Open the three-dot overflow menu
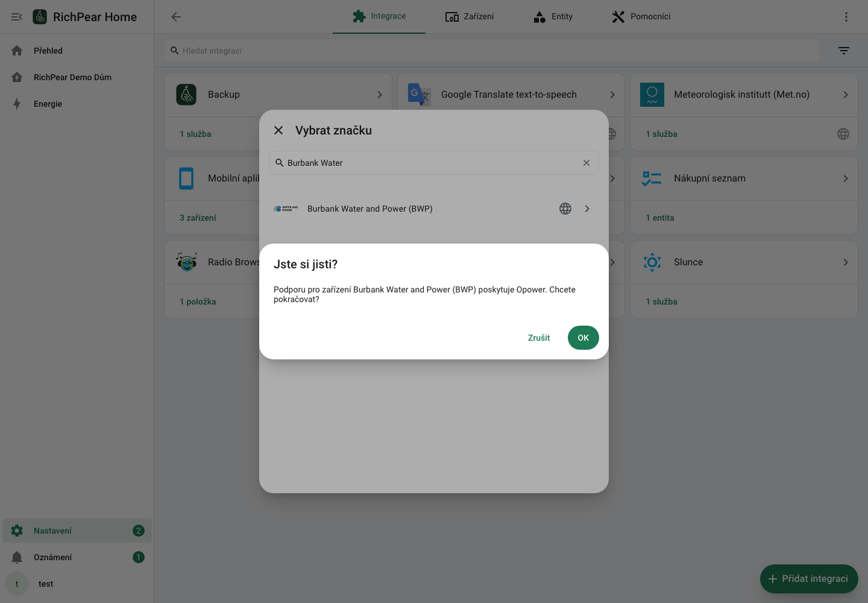This screenshot has width=868, height=603. pos(846,17)
